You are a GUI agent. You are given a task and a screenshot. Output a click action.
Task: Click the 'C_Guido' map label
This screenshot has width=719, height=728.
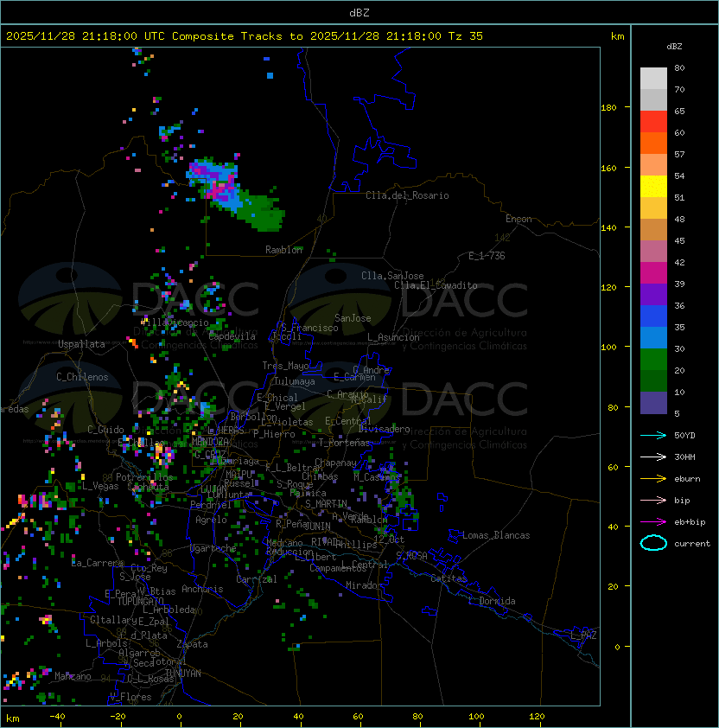click(x=105, y=430)
